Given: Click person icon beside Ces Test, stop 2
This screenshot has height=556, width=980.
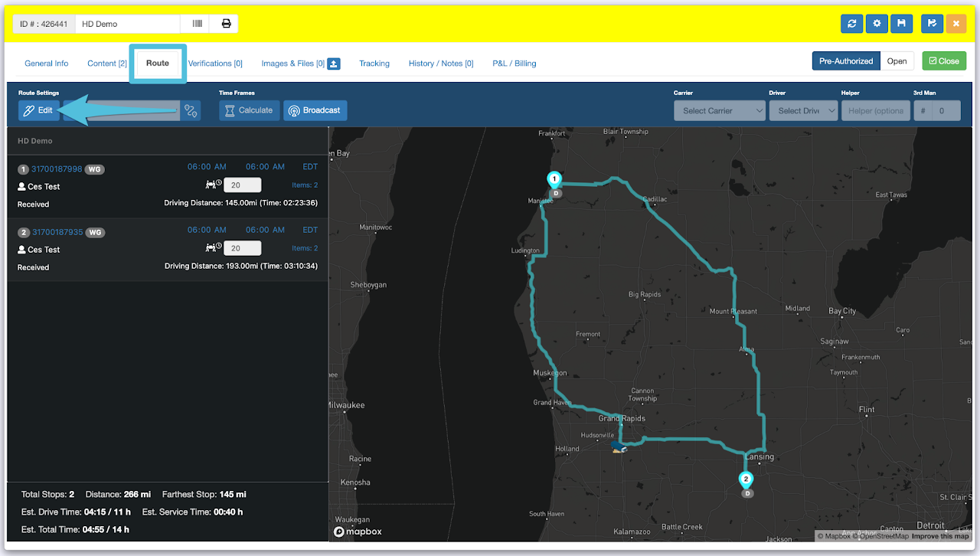Looking at the screenshot, I should point(21,250).
